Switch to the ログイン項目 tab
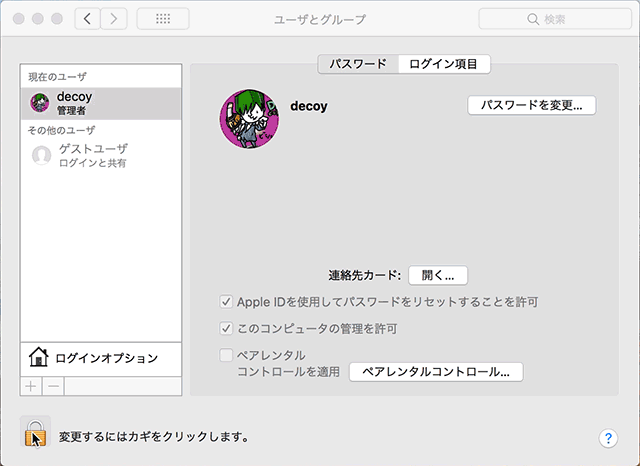Viewport: 640px width, 466px height. 444,64
